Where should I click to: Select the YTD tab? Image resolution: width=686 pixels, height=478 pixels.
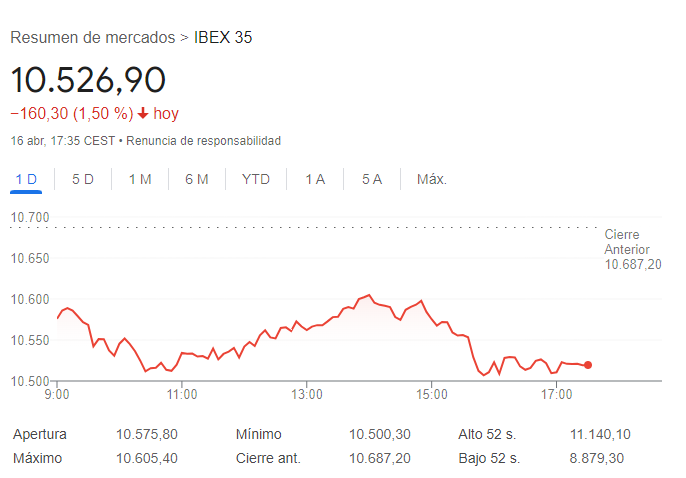point(256,179)
